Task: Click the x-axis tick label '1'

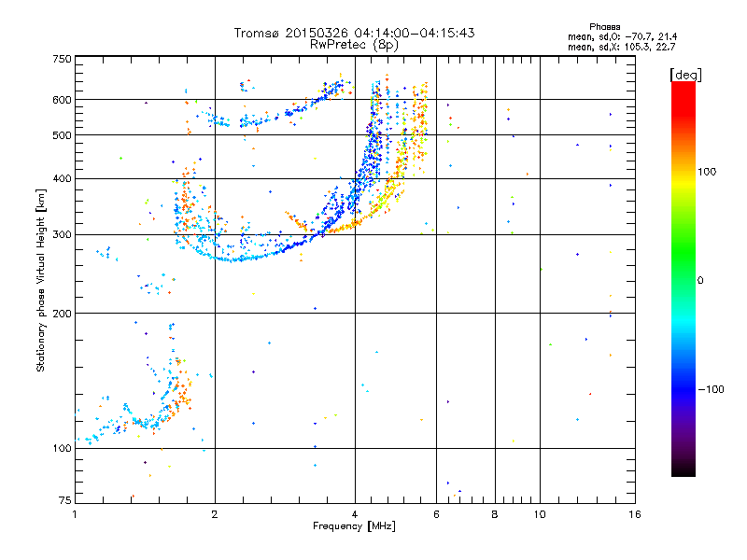Action: [x=75, y=514]
